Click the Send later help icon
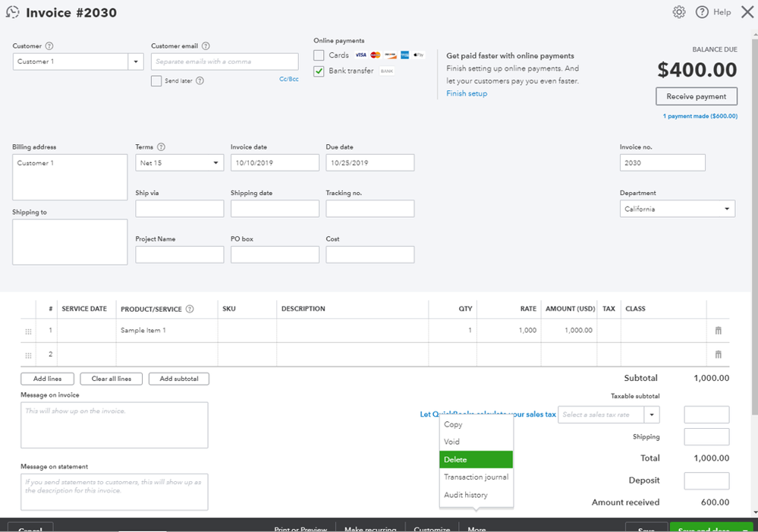Viewport: 758px width, 532px height. point(200,80)
